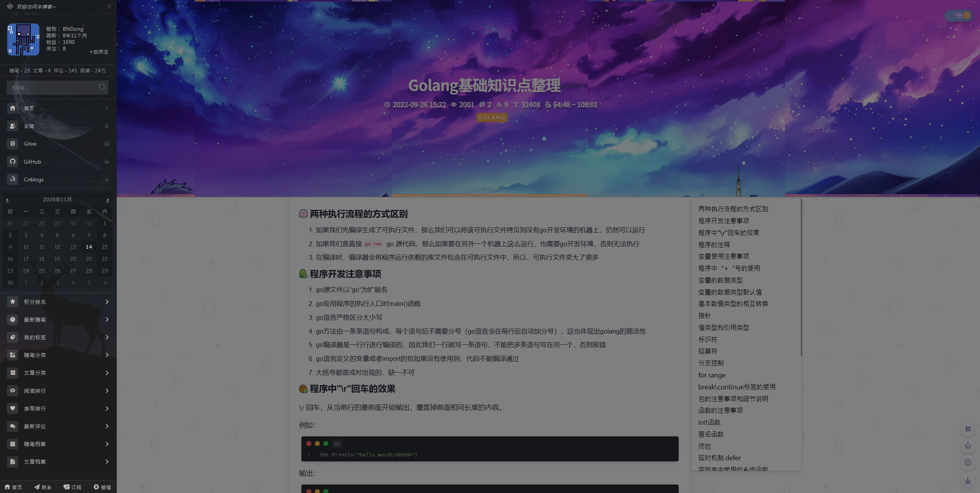Screen dimensions: 980x493
Task: Close the sidebar with the X icon
Action: (109, 6)
